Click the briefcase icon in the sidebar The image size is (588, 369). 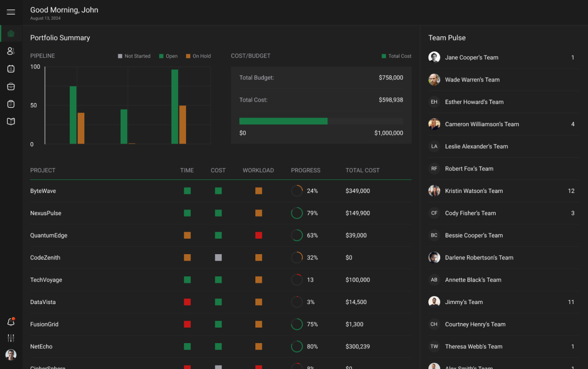coord(11,86)
